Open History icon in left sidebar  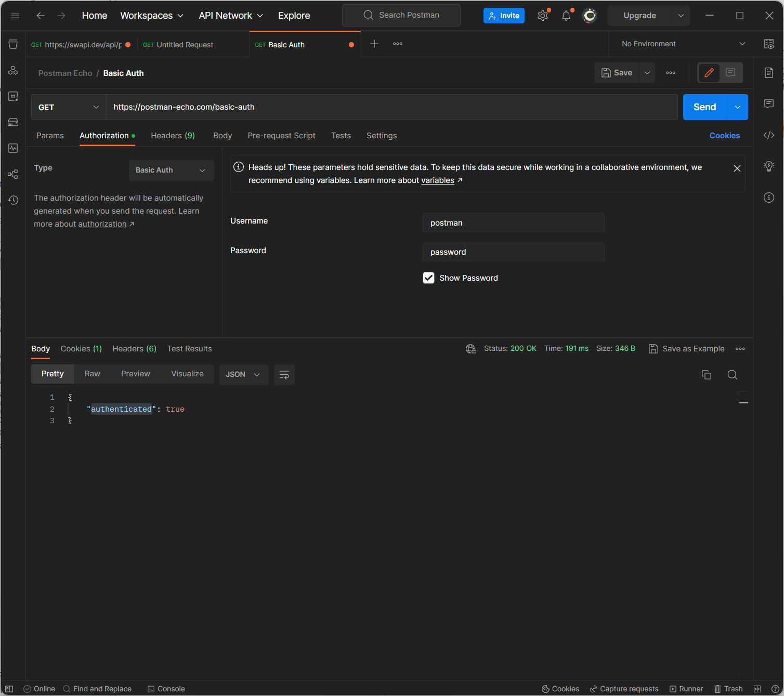point(13,200)
